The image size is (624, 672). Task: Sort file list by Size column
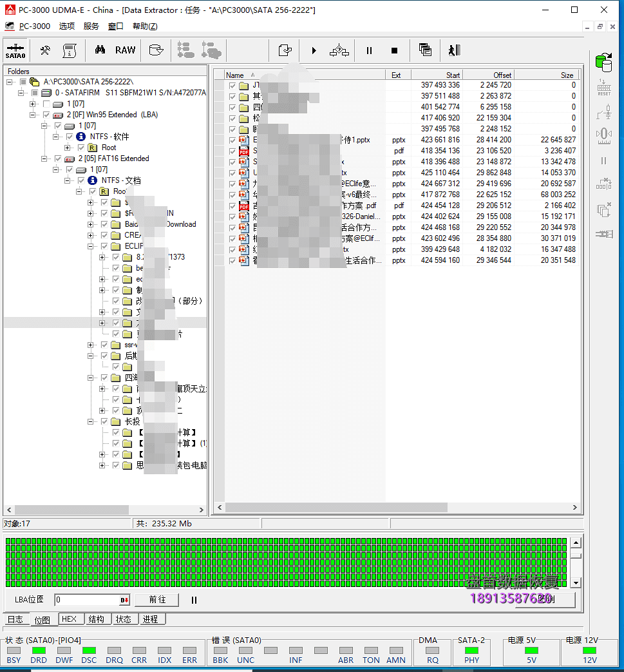pyautogui.click(x=546, y=75)
